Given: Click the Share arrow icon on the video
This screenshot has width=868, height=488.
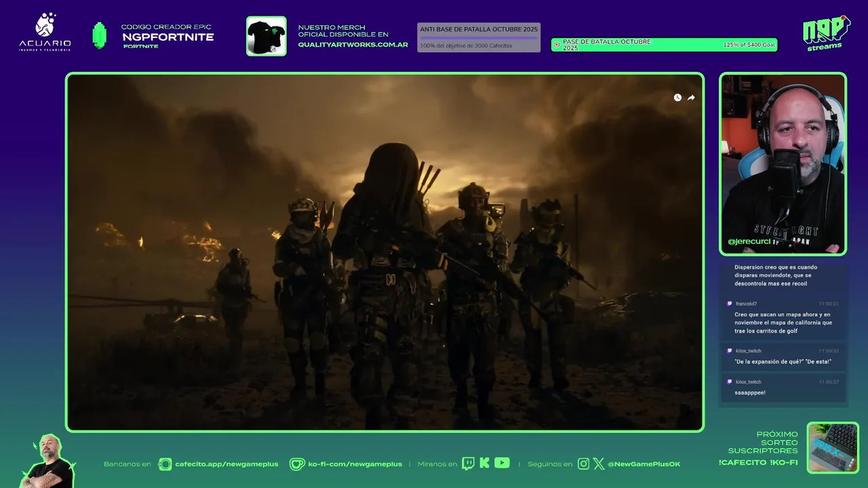Looking at the screenshot, I should 691,98.
